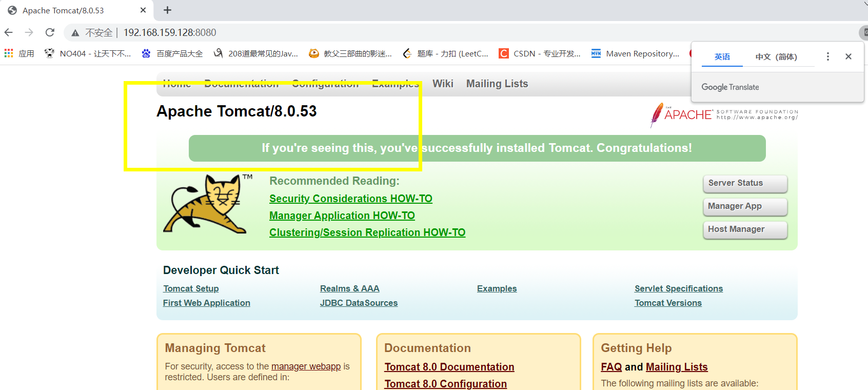Click the not-secure warning triangle icon
Viewport: 868px width, 390px height.
coord(75,33)
